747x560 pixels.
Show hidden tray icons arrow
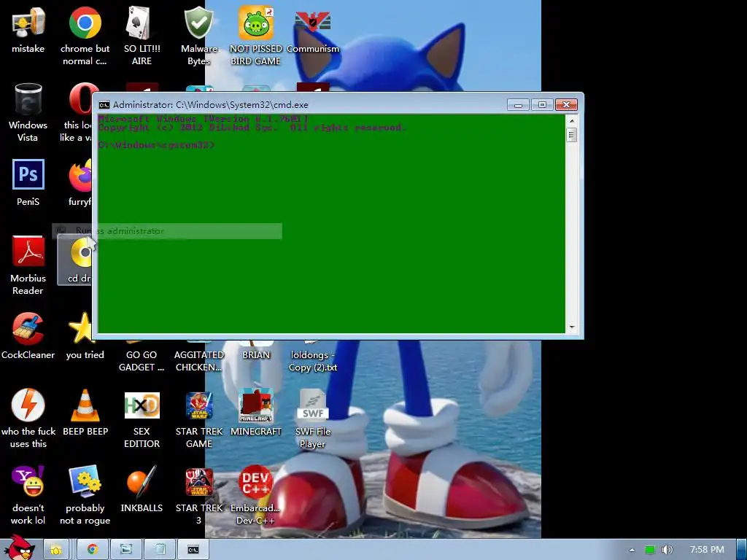[x=632, y=550]
